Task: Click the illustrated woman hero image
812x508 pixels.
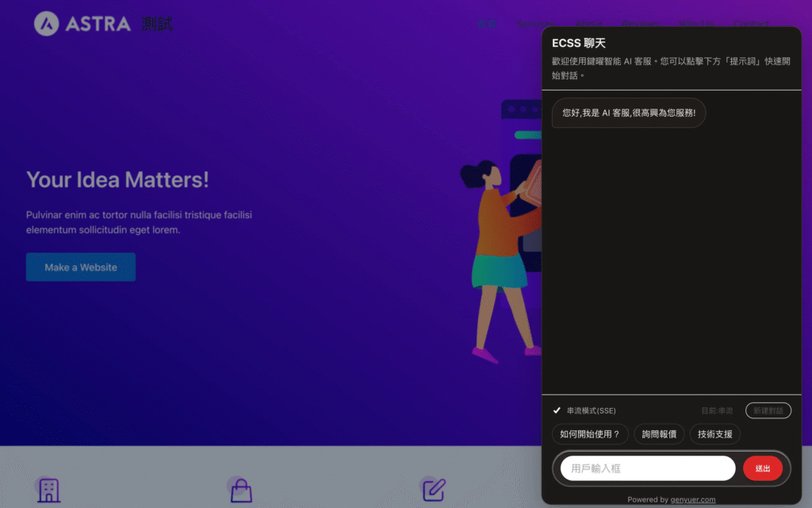Action: point(500,254)
